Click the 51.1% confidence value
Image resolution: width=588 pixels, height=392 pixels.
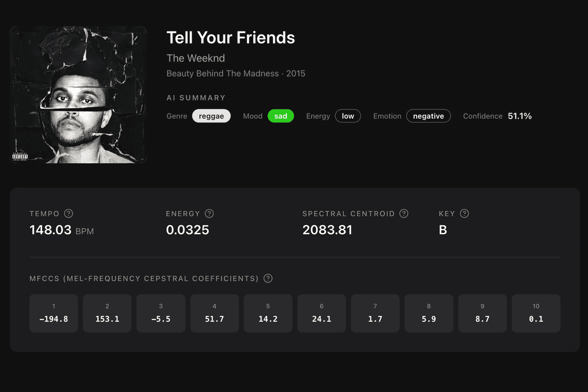[520, 116]
